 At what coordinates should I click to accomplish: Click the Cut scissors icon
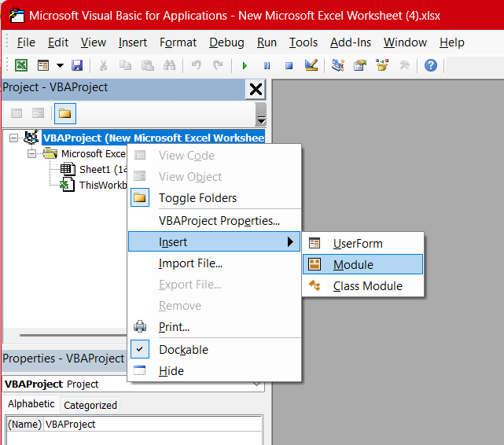click(x=103, y=65)
